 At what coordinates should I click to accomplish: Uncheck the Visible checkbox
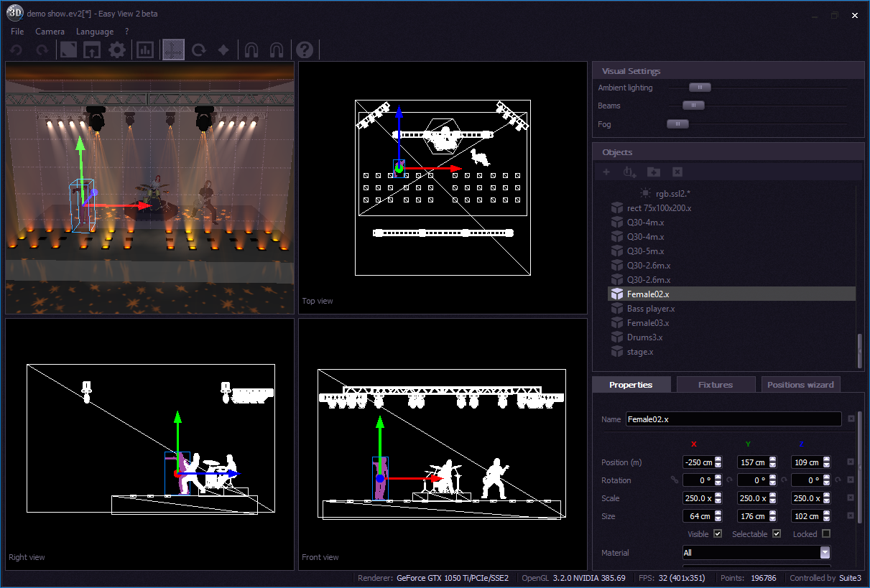click(x=718, y=534)
